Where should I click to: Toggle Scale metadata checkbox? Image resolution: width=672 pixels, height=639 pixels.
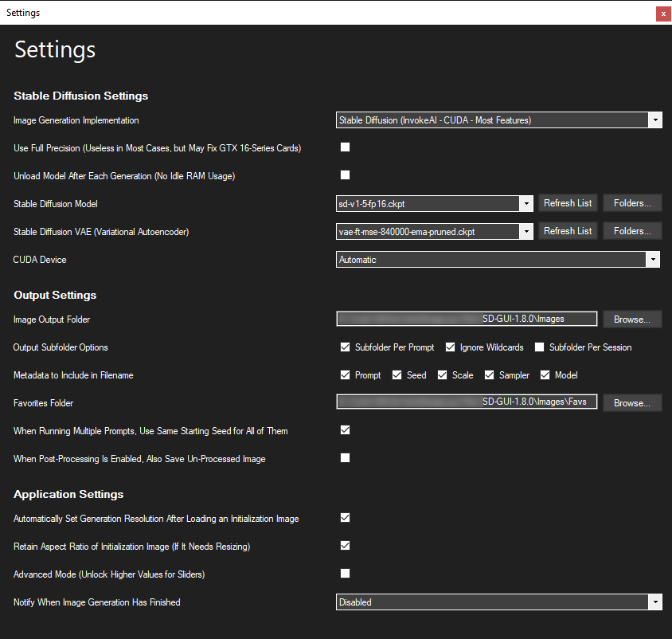442,374
